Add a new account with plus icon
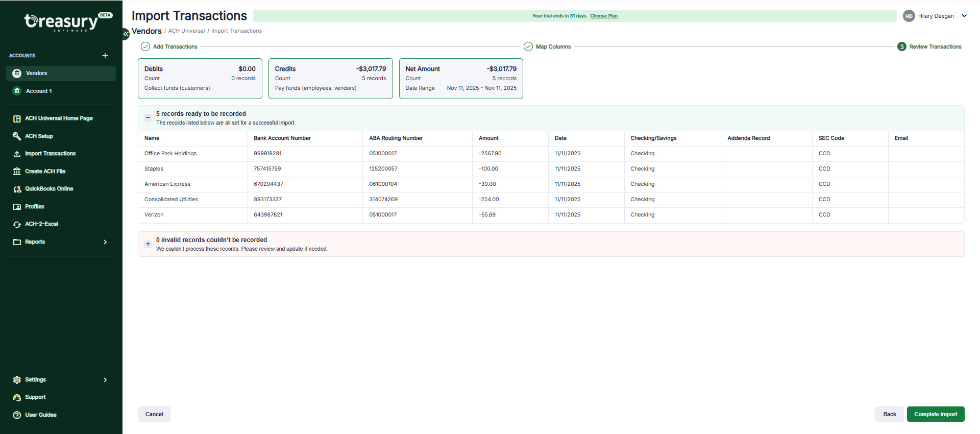 point(105,56)
